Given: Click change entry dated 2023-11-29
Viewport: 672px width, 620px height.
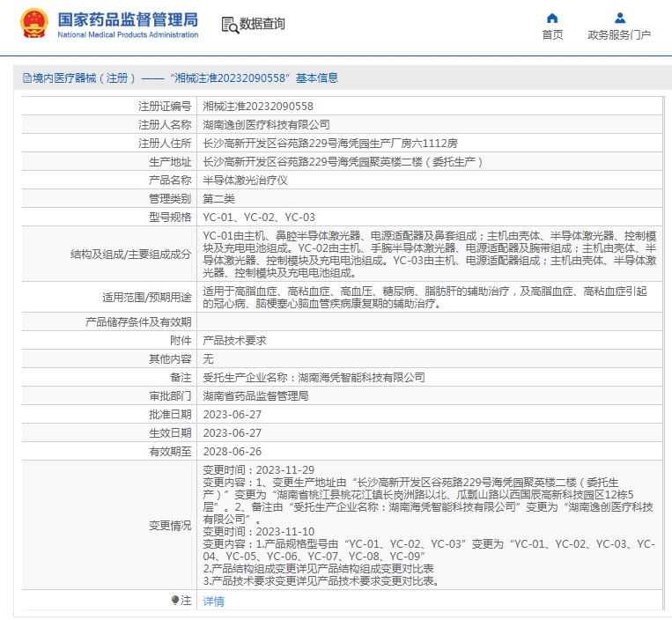Looking at the screenshot, I should 258,470.
